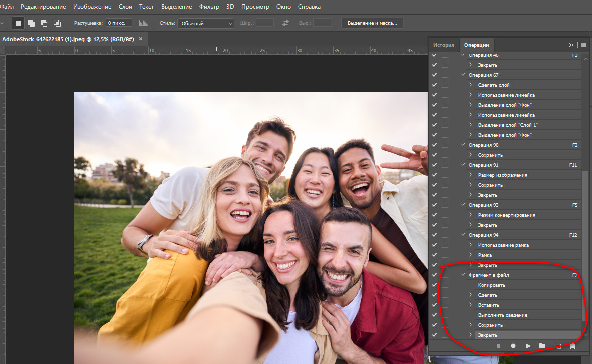The image size is (592, 364).
Task: Toggle the checkmark for Копировать step
Action: coord(435,285)
